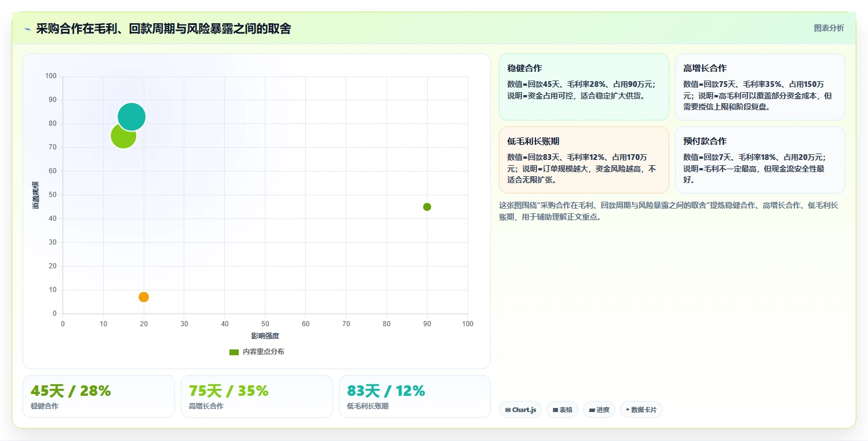Screen dimensions: 868x441
Task: Click the large green bubble on chart
Action: [123, 136]
